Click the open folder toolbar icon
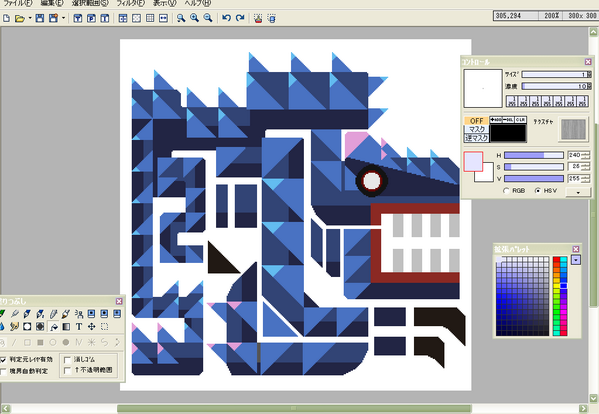The width and height of the screenshot is (599, 414). pyautogui.click(x=19, y=18)
